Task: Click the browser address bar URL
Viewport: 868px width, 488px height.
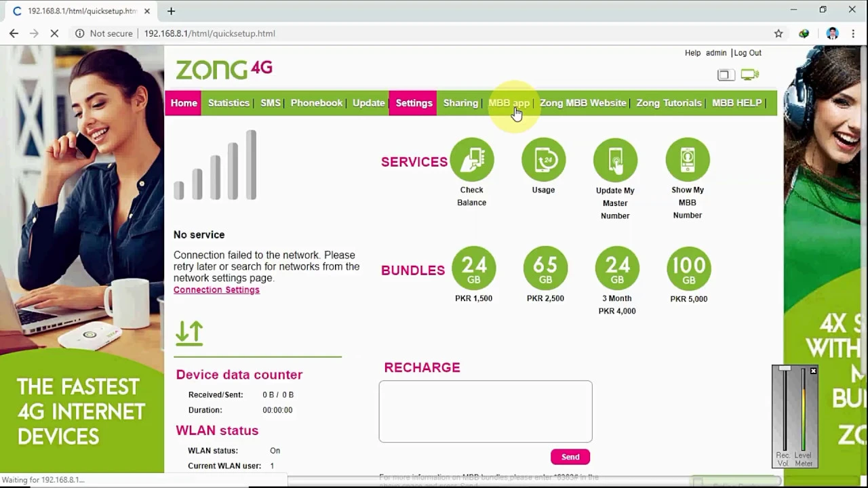Action: pos(210,33)
